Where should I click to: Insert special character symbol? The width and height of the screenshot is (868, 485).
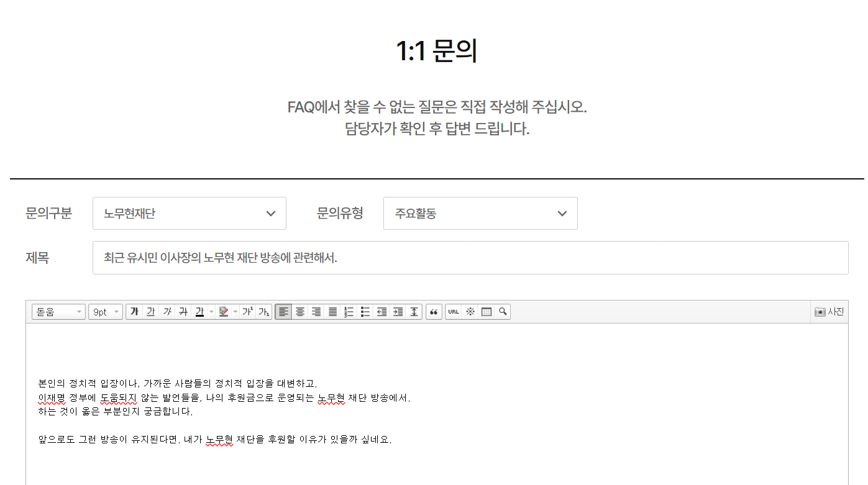pos(470,312)
